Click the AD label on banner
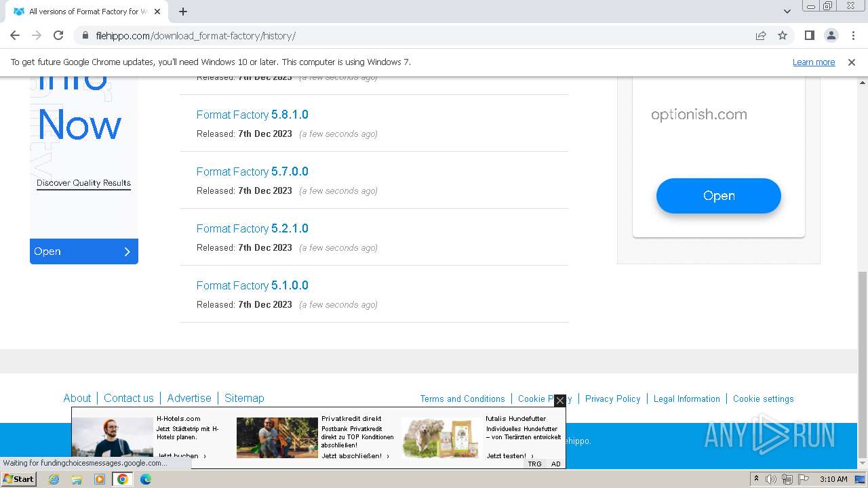This screenshot has width=868, height=488. [556, 464]
